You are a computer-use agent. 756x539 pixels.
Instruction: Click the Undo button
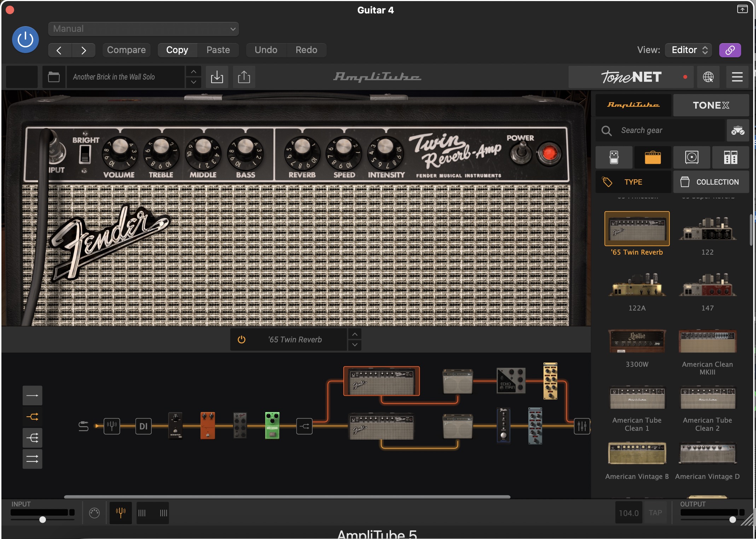tap(266, 50)
